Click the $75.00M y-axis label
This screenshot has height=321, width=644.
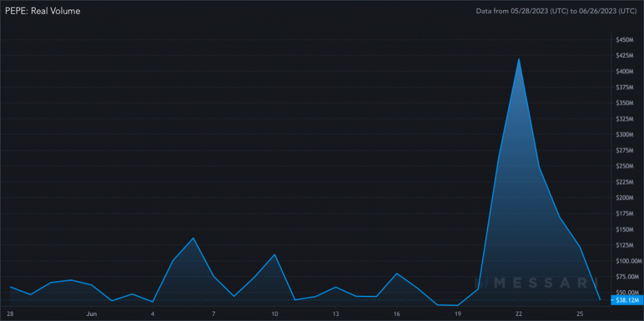(626, 277)
